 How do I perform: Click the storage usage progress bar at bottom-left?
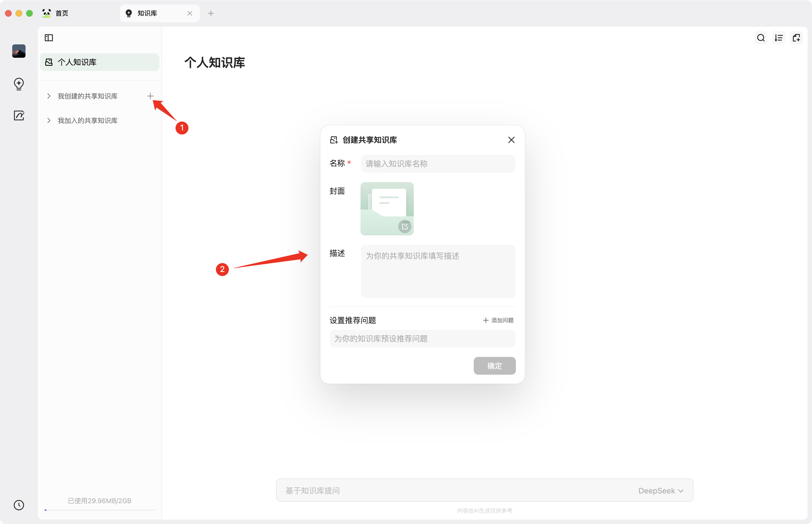(x=99, y=510)
